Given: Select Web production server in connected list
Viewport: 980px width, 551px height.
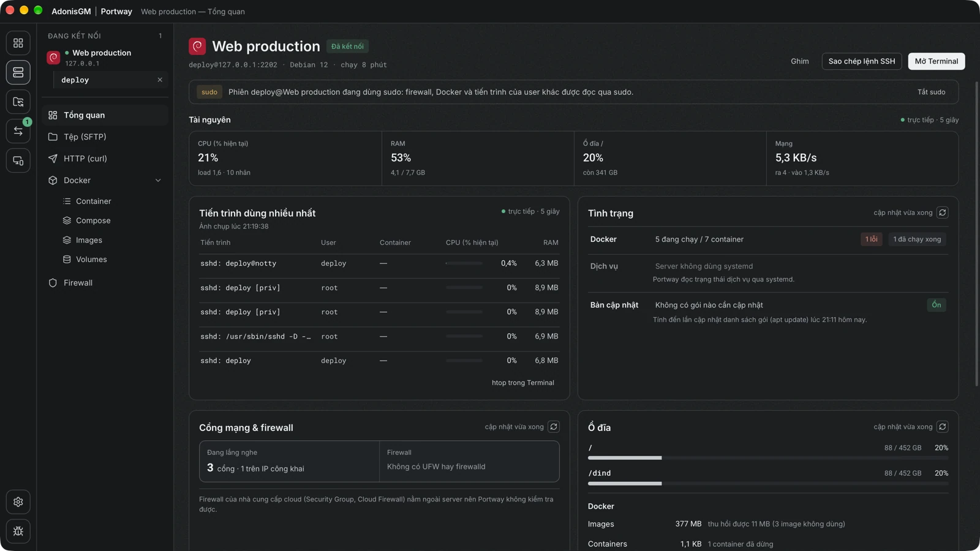Looking at the screenshot, I should point(105,58).
